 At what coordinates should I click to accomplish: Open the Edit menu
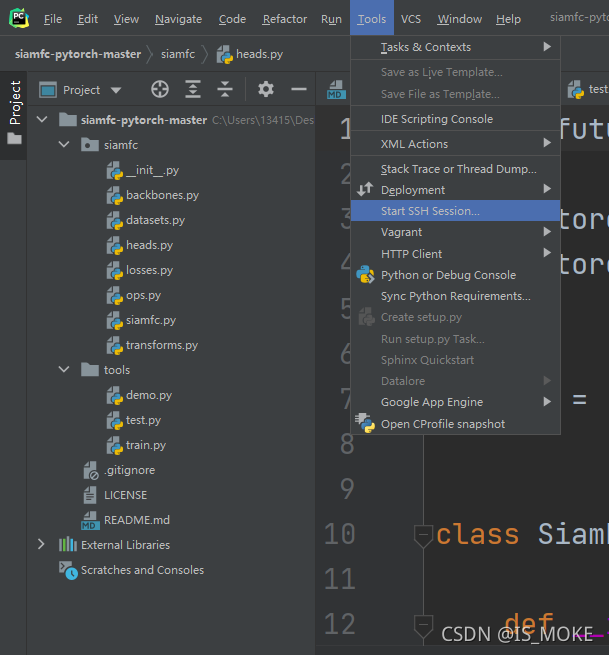click(x=88, y=19)
